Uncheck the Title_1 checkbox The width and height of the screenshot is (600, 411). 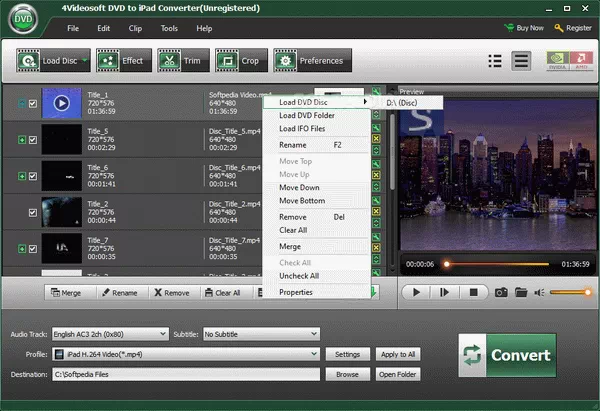point(33,103)
